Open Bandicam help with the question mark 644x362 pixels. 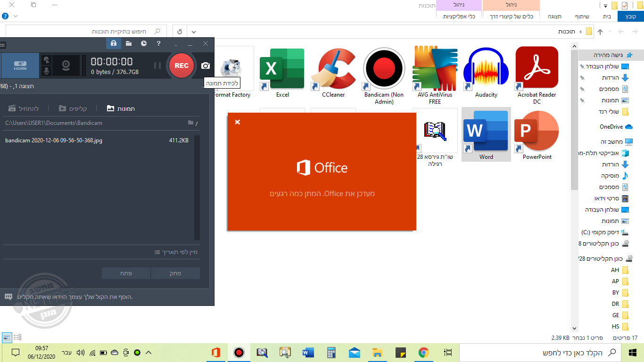click(x=159, y=43)
